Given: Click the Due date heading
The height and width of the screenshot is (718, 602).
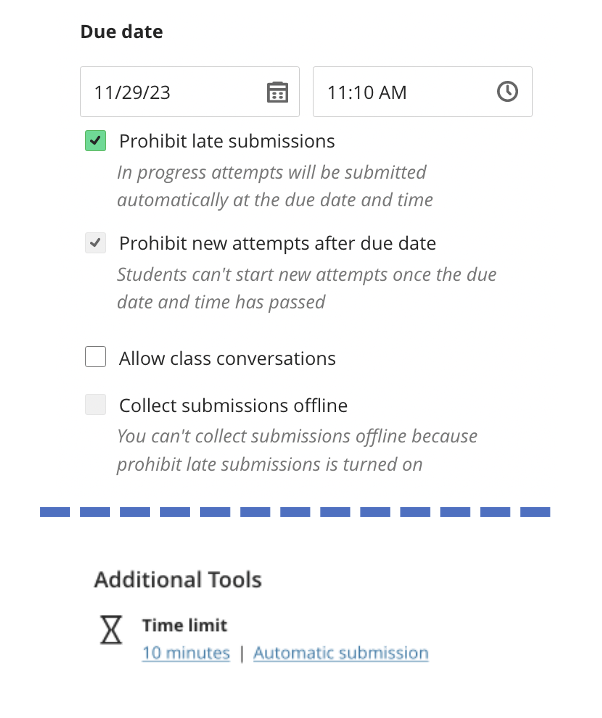Looking at the screenshot, I should point(121,32).
